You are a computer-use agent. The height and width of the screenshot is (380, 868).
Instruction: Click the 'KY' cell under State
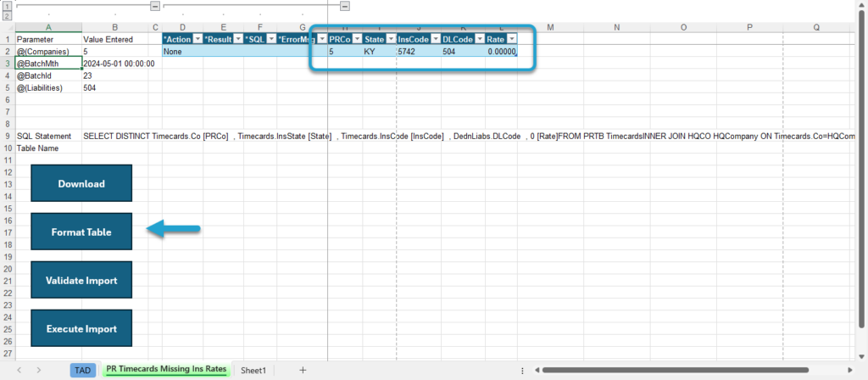tap(380, 52)
